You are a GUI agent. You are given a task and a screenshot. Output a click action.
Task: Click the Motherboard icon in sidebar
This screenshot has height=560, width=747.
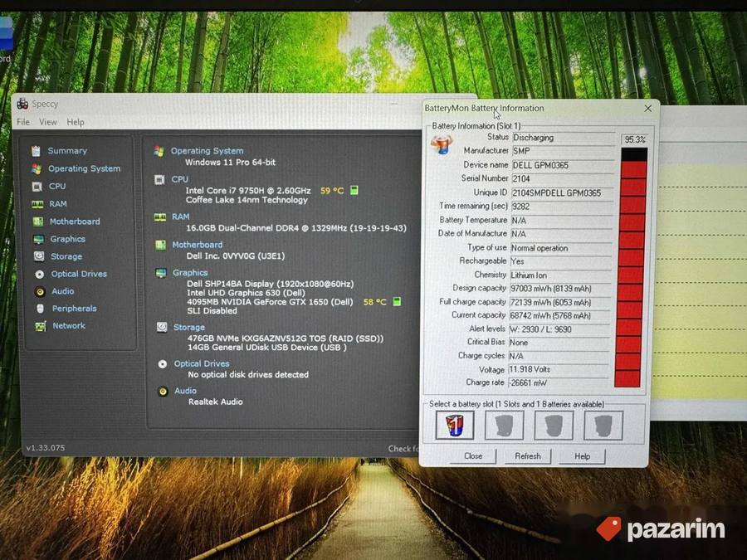coord(38,222)
